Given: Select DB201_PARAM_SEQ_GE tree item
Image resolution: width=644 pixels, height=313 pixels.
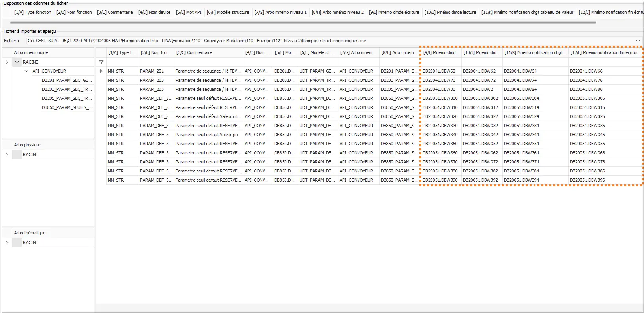Looking at the screenshot, I should 66,80.
